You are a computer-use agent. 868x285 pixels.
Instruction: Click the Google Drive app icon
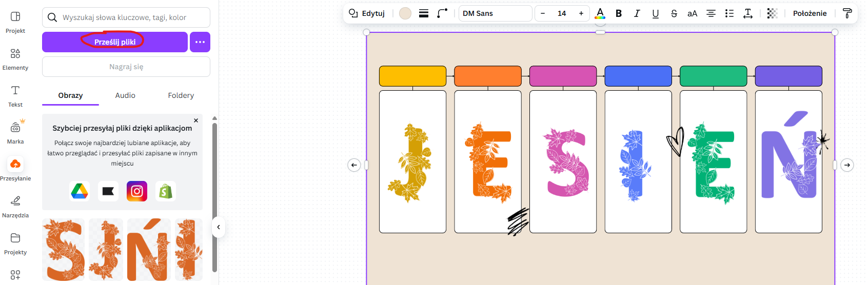pyautogui.click(x=80, y=191)
